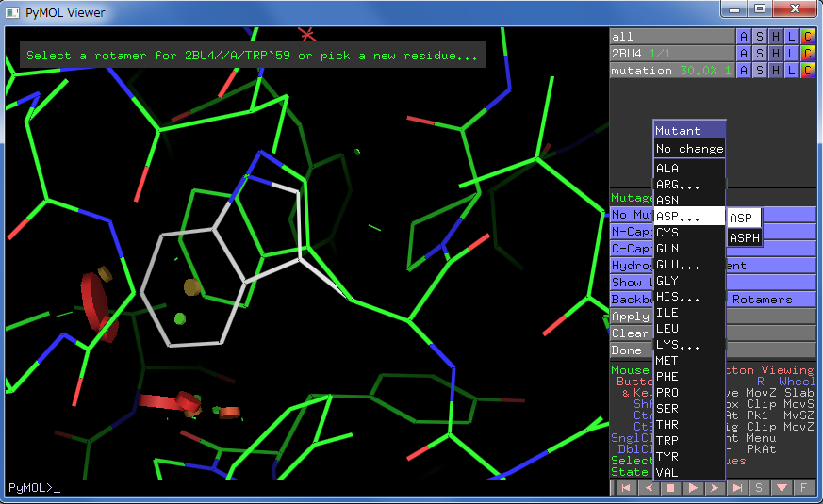Click the Action (A) button for 2BU4
The image size is (823, 504).
coord(744,54)
